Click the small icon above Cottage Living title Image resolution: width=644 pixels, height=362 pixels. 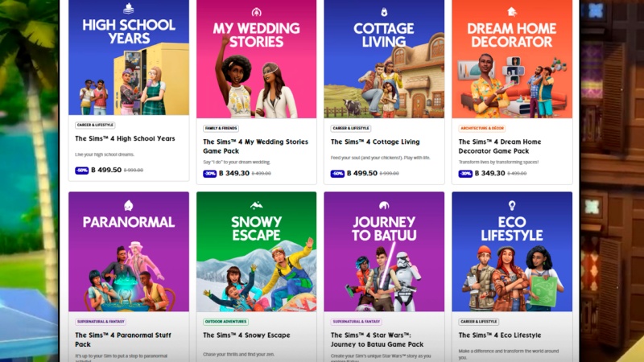384,12
